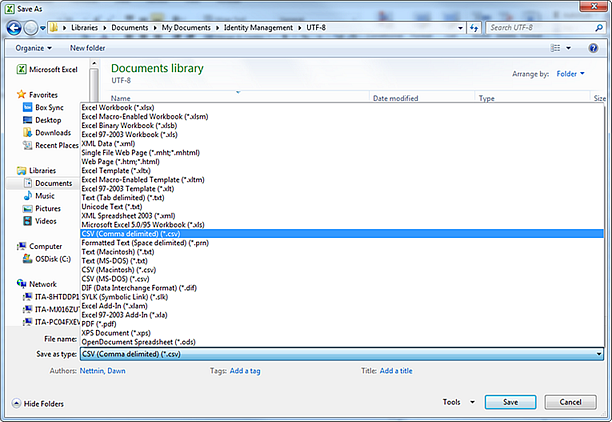Select Libraries in navigation pane
Viewport: 612px width, 422px height.
click(36, 171)
